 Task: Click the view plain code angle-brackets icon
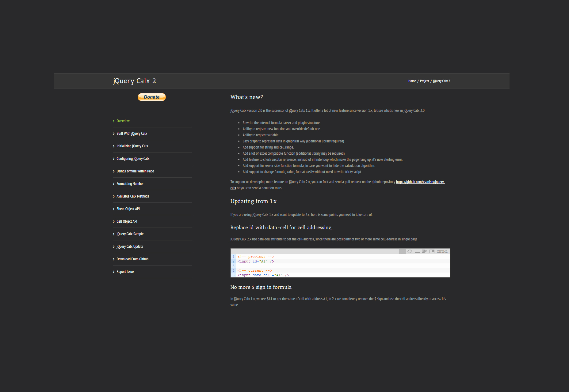410,251
